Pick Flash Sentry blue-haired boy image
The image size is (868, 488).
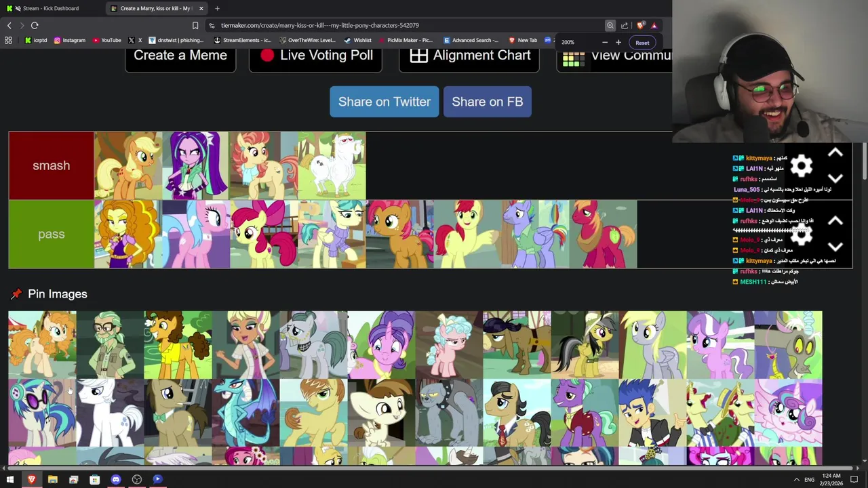tap(652, 413)
